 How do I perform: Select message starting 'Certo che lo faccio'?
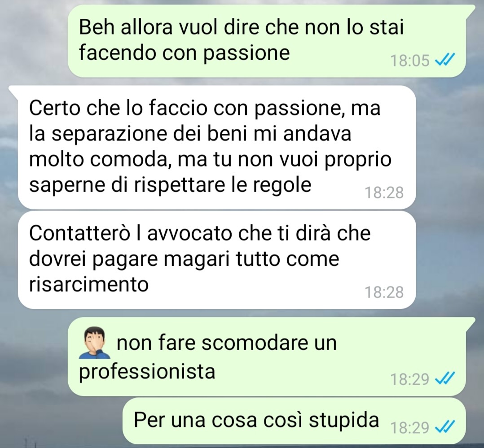[x=217, y=147]
